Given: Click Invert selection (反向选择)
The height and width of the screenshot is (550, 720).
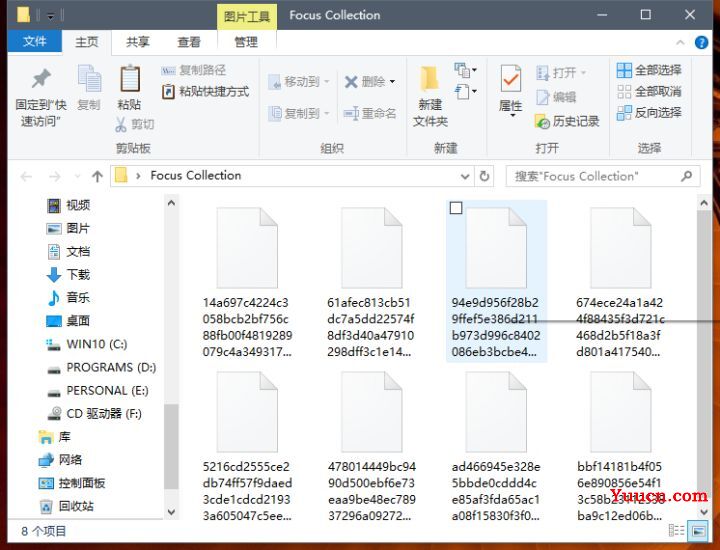Looking at the screenshot, I should pyautogui.click(x=649, y=112).
